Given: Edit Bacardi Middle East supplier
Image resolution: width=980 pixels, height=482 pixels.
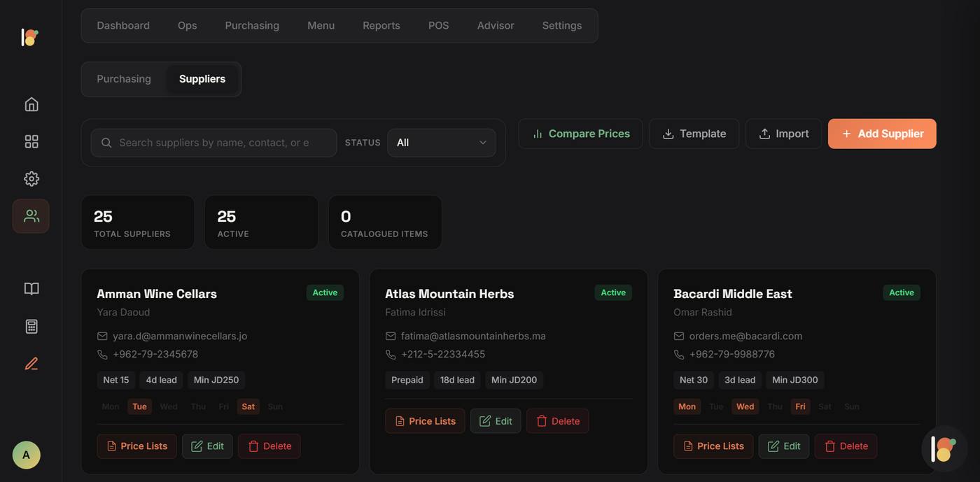Looking at the screenshot, I should coord(784,446).
